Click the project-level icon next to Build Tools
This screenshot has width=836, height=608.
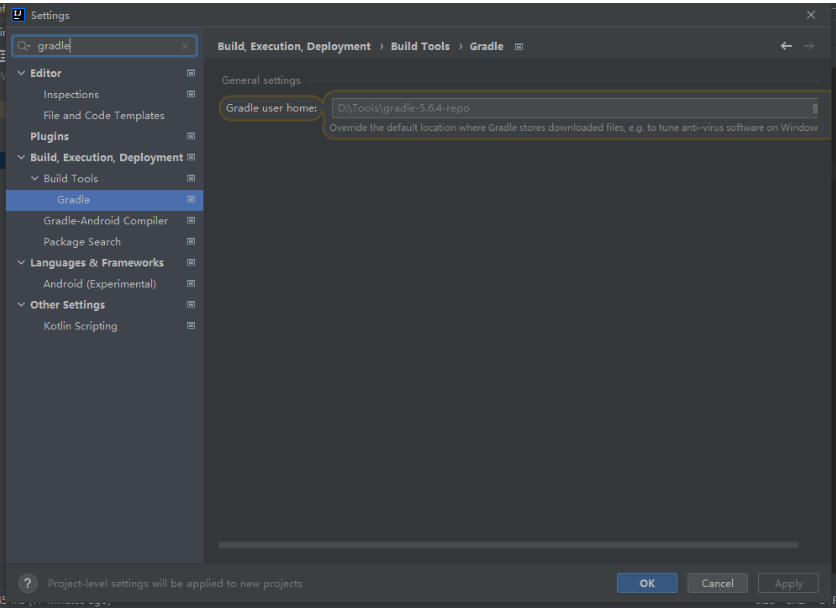[191, 179]
